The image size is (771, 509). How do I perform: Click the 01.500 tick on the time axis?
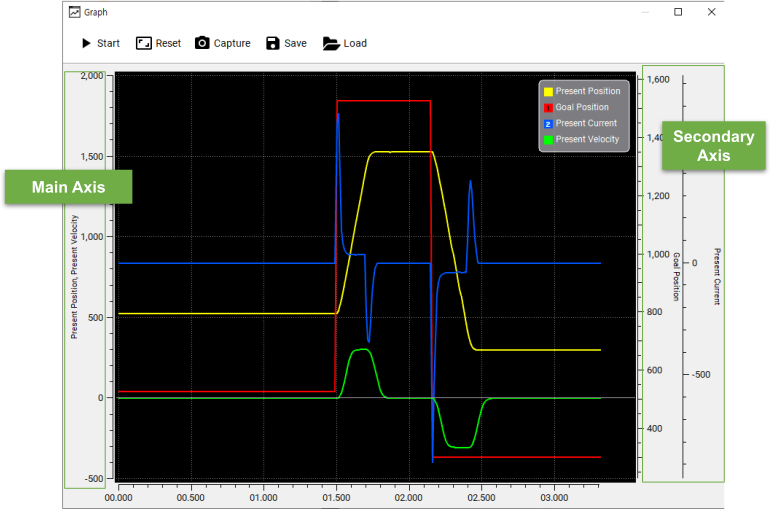336,497
